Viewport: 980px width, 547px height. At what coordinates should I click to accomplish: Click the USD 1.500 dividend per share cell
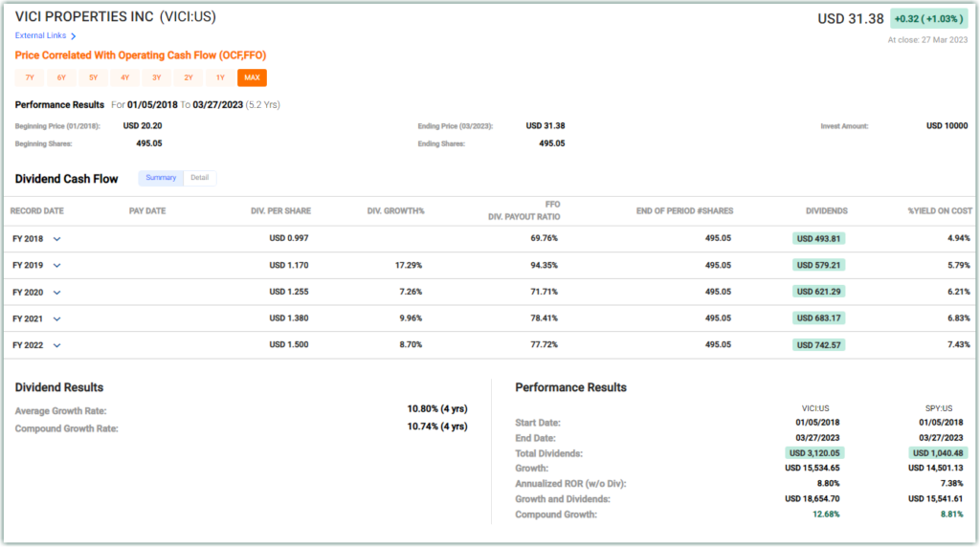[289, 344]
